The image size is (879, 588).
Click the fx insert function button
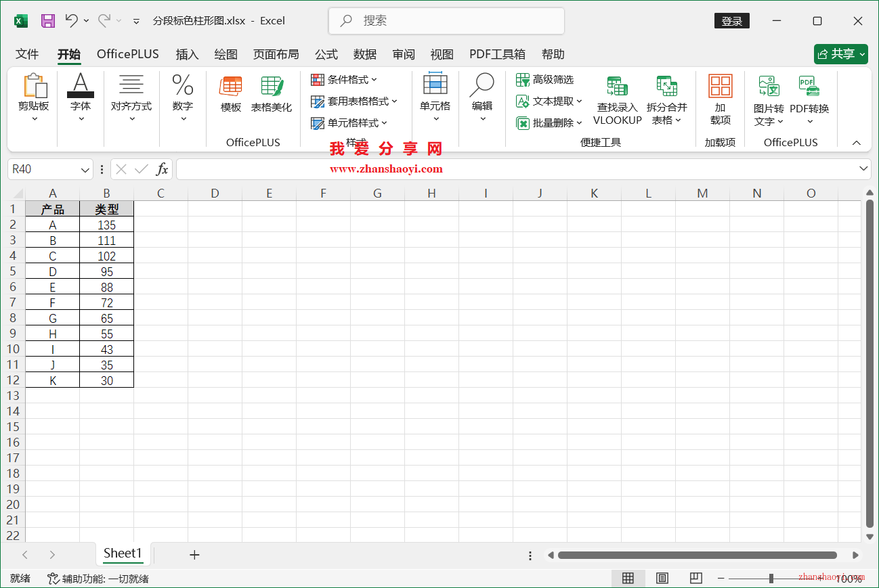(x=162, y=168)
